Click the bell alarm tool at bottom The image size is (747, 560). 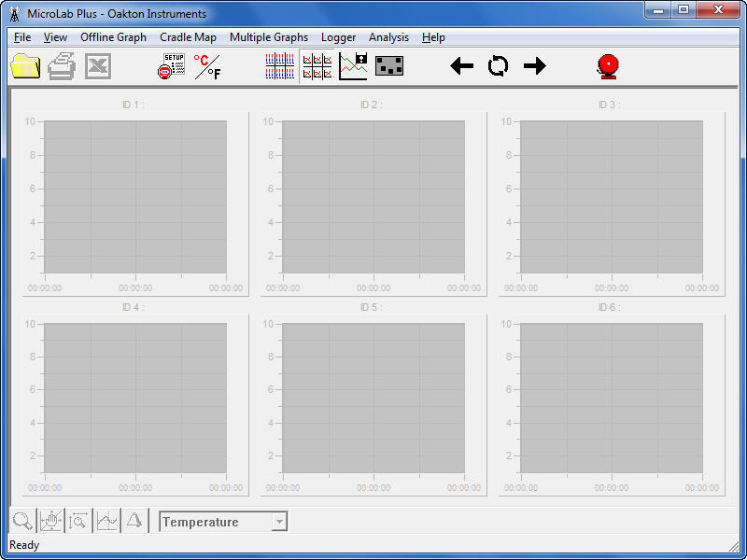pos(134,521)
